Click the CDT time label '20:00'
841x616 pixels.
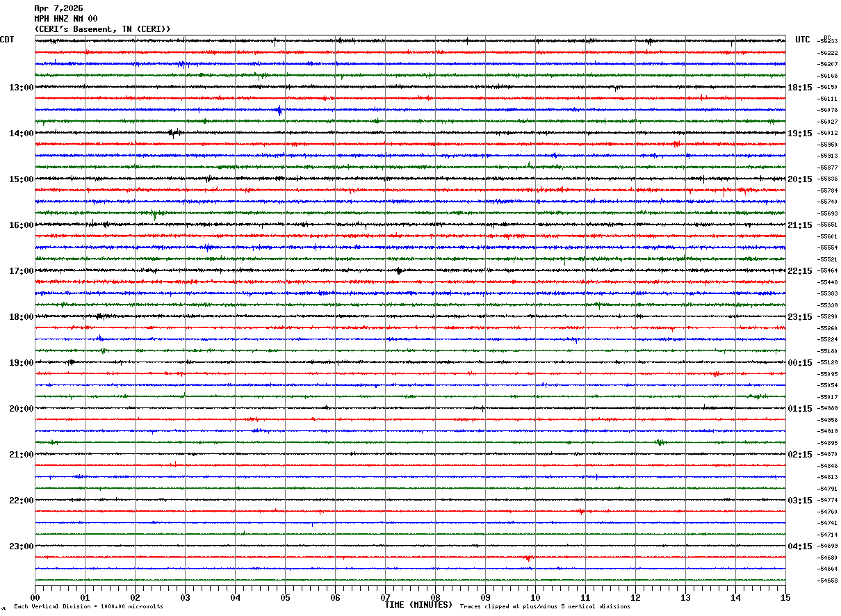22,409
